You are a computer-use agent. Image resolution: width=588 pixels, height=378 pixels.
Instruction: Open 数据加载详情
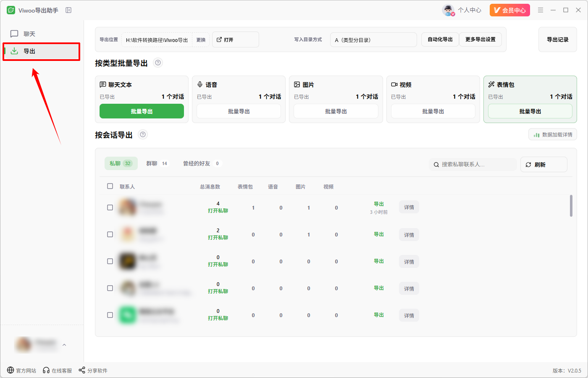553,135
